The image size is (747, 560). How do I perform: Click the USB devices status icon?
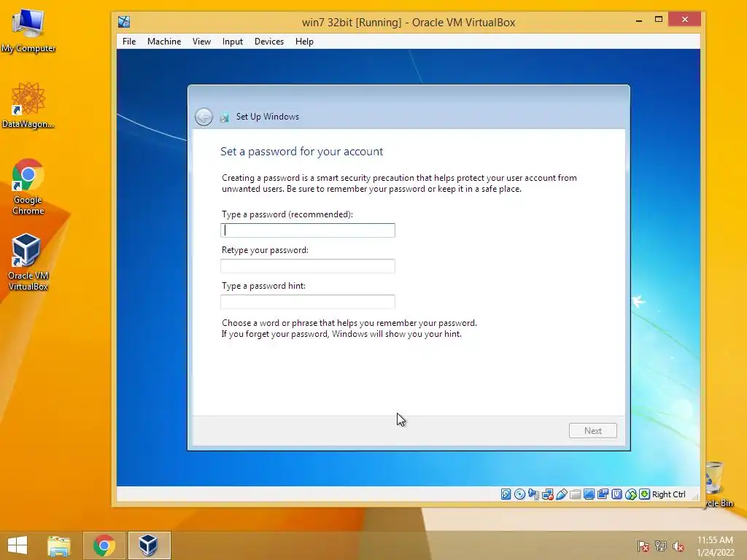[x=561, y=494]
